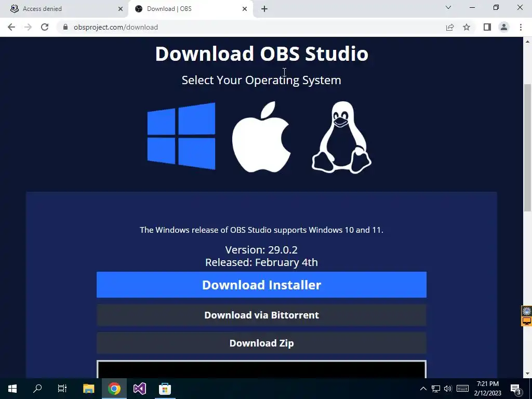Select the Apple macOS logo

point(261,137)
